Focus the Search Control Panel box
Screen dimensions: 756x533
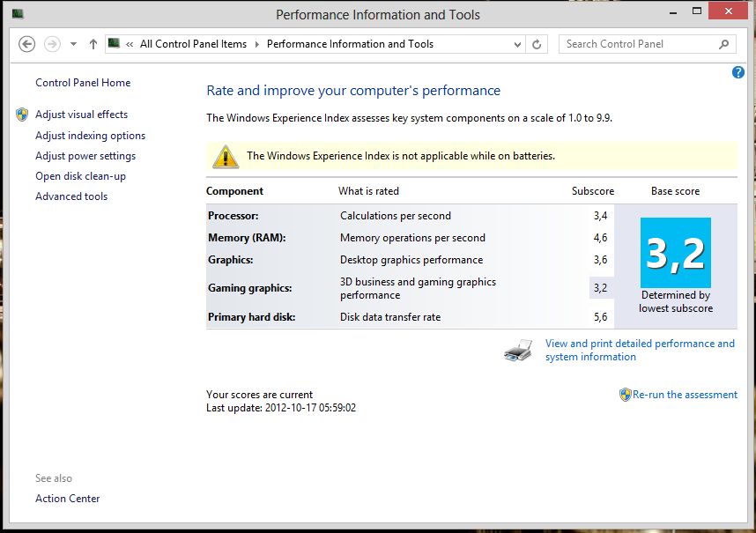pos(647,44)
